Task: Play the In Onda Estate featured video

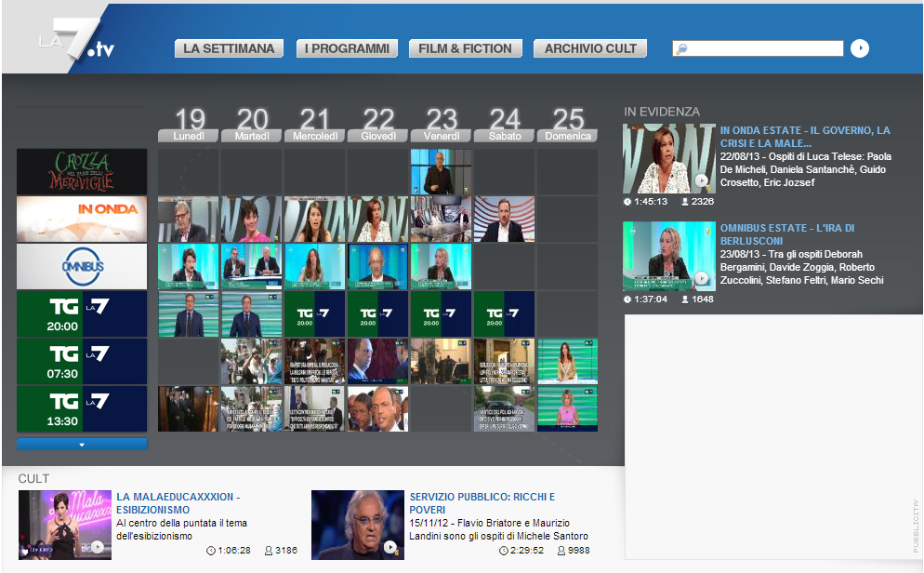Action: pos(669,158)
